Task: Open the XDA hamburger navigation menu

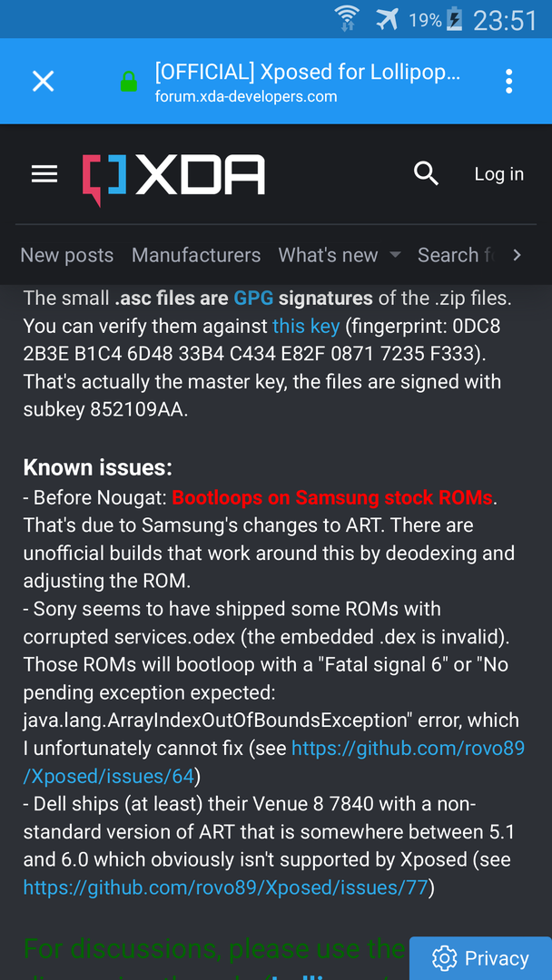Action: (44, 174)
